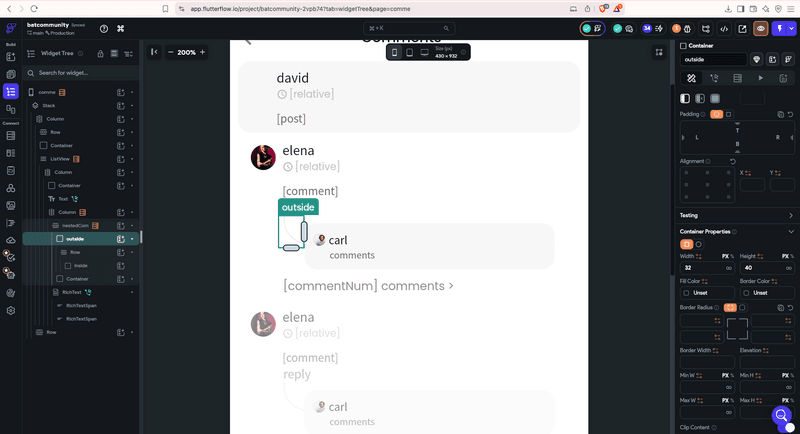Open the Settings gear icon in left sidebar
The image size is (800, 434).
tap(11, 311)
